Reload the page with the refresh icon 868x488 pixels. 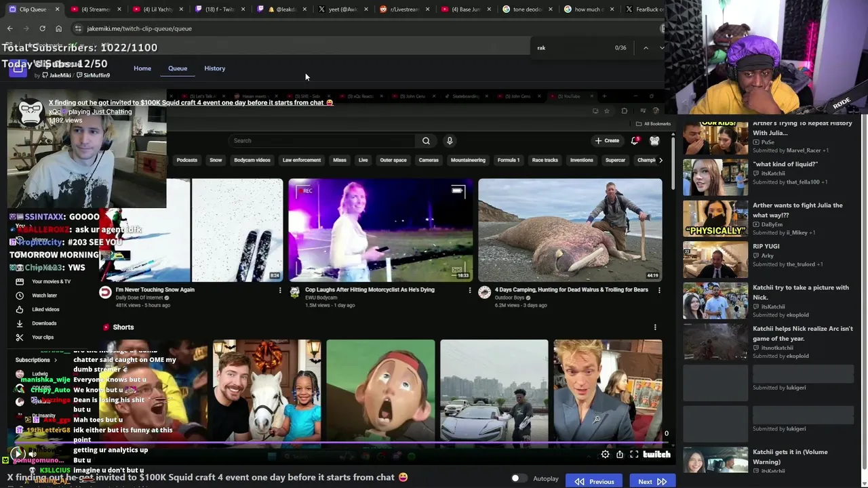(42, 28)
